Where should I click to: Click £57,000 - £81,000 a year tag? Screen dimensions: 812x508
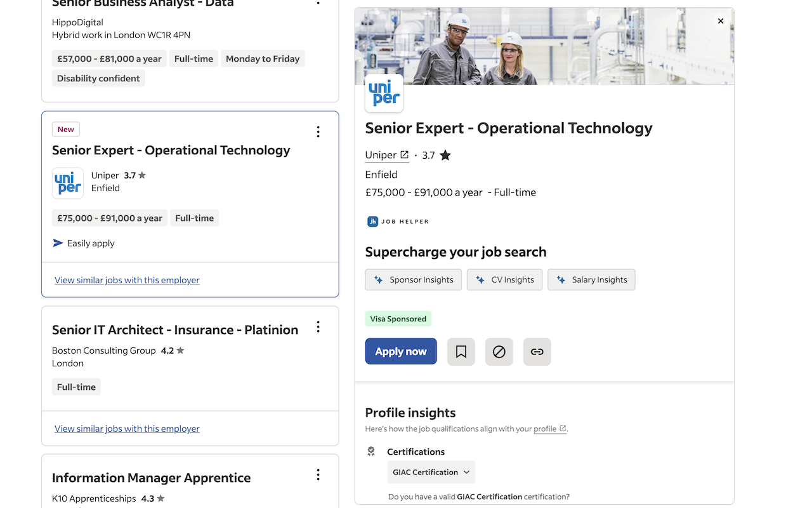(x=109, y=59)
